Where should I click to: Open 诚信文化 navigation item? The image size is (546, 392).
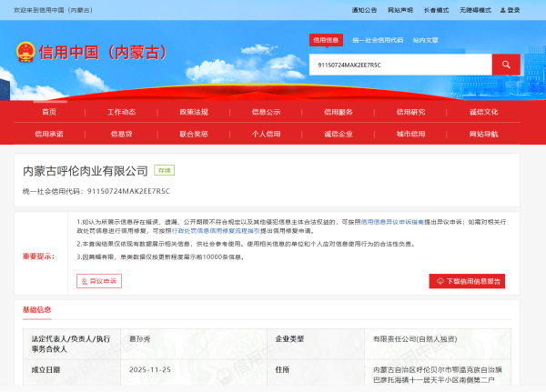pos(483,112)
